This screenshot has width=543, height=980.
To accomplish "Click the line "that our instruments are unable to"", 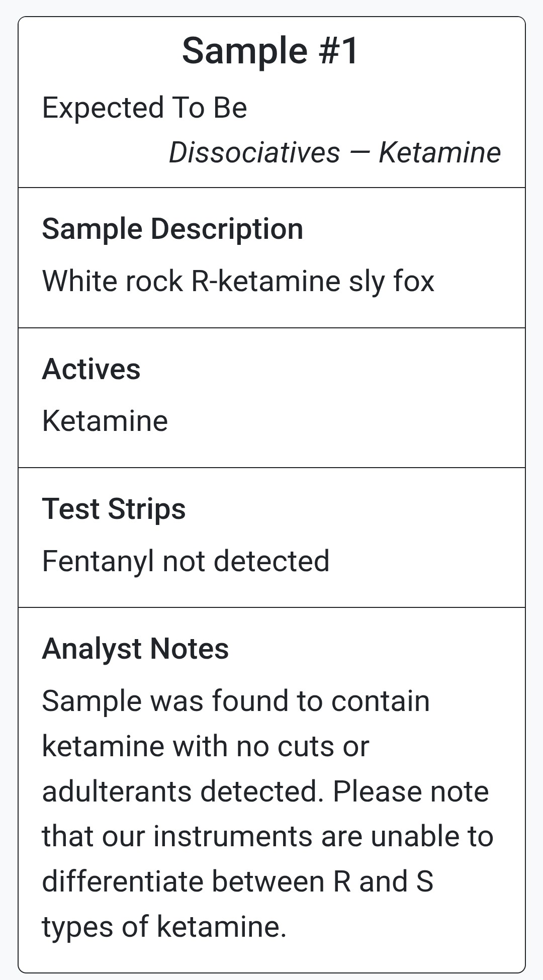I will (x=267, y=836).
